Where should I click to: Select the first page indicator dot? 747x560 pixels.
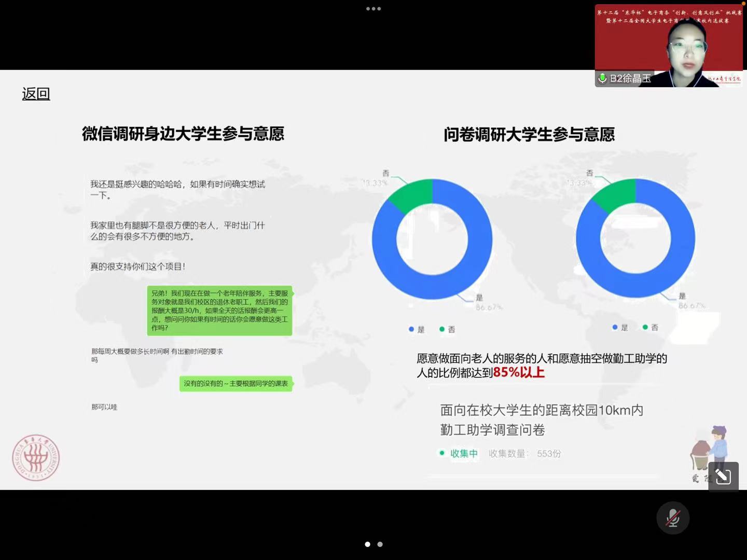(367, 544)
